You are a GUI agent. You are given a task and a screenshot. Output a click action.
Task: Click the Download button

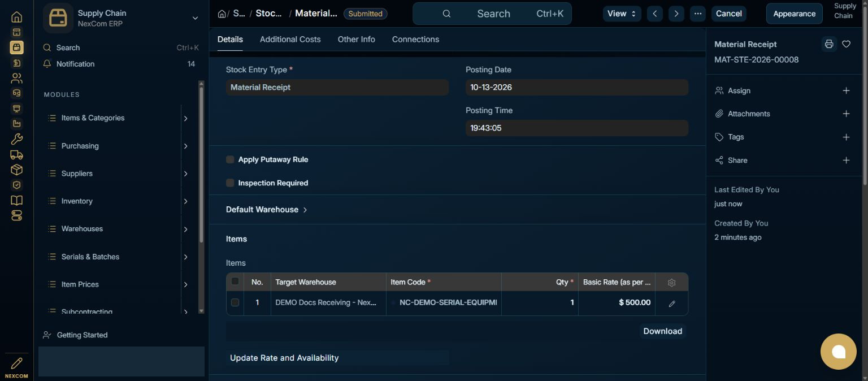662,331
